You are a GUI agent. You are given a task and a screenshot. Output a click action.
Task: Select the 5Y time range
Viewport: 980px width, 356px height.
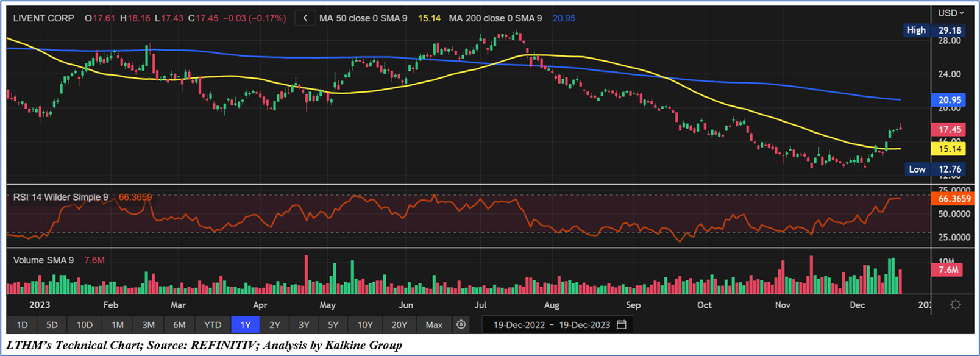tap(333, 324)
